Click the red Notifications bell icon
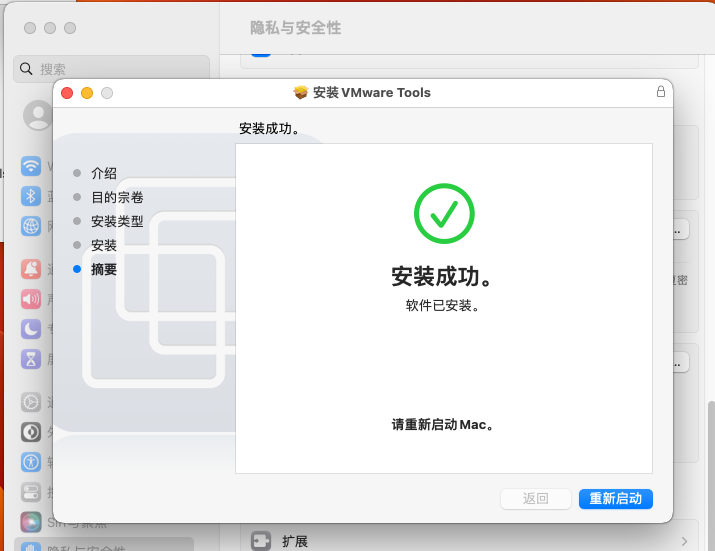This screenshot has height=551, width=715. coord(31,269)
